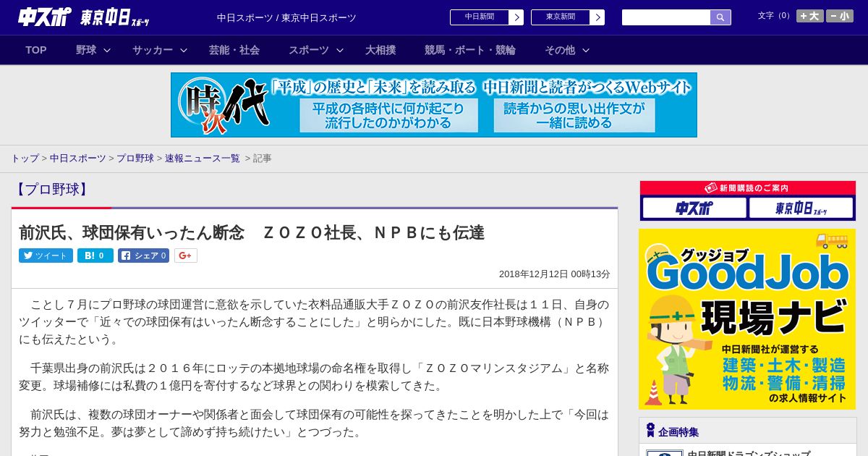Open 中日新聞 arrow link in header
Screen dimensions: 868x456
pyautogui.click(x=487, y=17)
